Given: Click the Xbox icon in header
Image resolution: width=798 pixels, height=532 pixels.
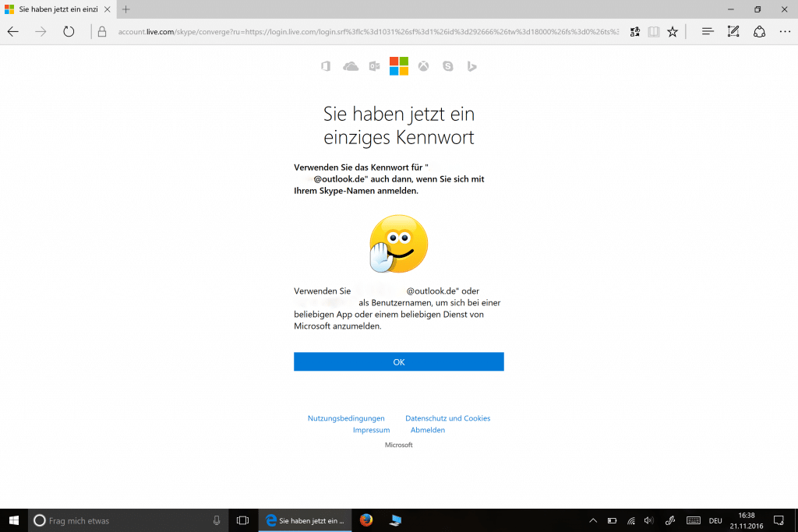Looking at the screenshot, I should click(423, 66).
